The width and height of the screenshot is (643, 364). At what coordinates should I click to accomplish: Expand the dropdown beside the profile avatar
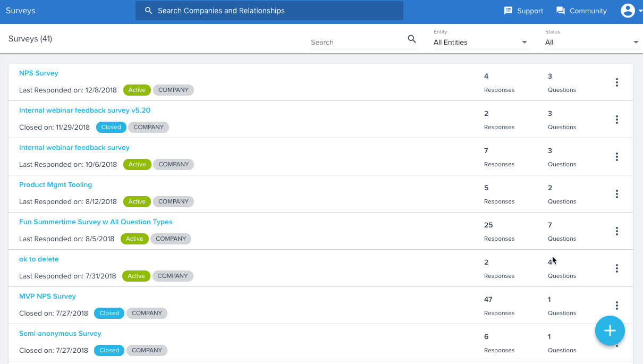[x=639, y=11]
